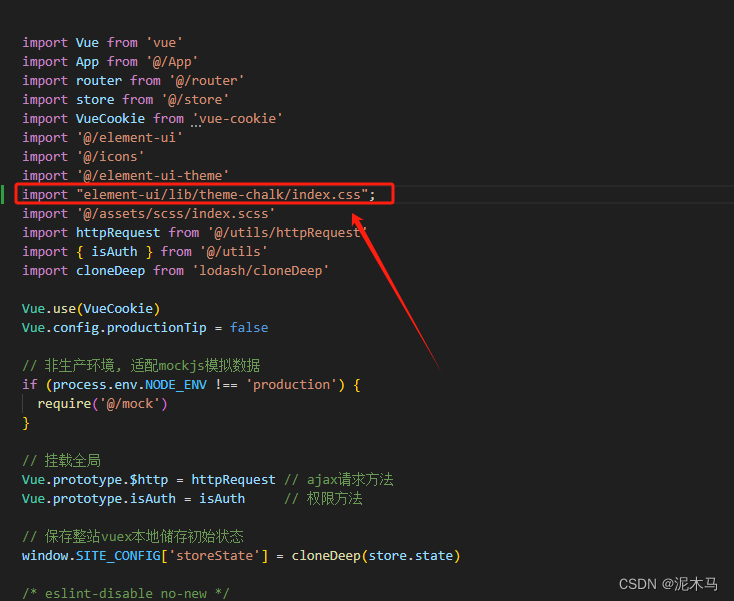Click the 'production' string literal
Viewport: 734px width, 601px height.
point(292,385)
